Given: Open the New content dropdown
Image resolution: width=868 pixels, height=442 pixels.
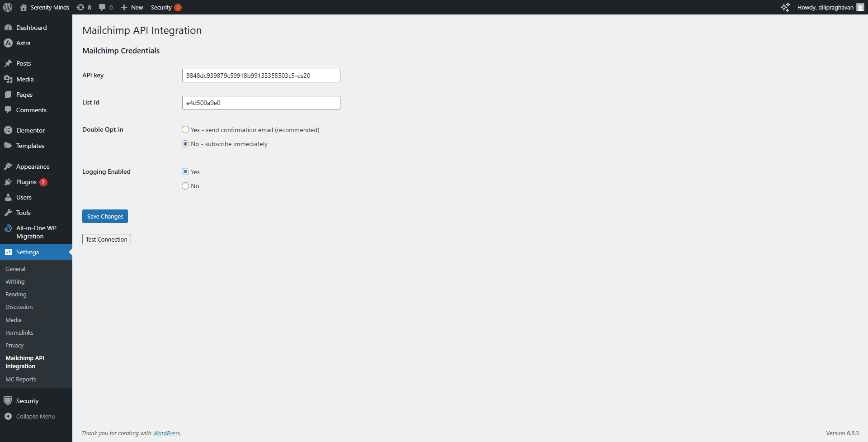Looking at the screenshot, I should (132, 7).
